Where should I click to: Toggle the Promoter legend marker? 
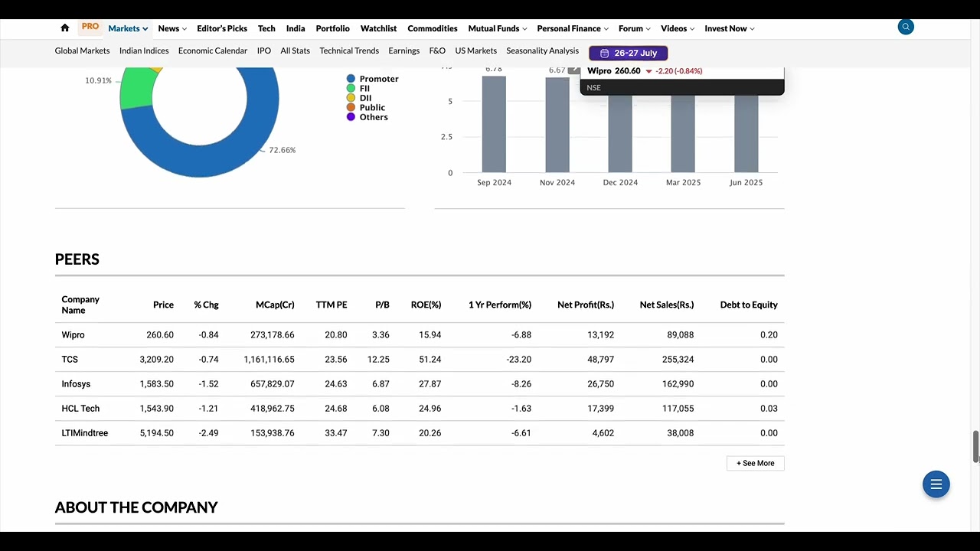coord(351,79)
